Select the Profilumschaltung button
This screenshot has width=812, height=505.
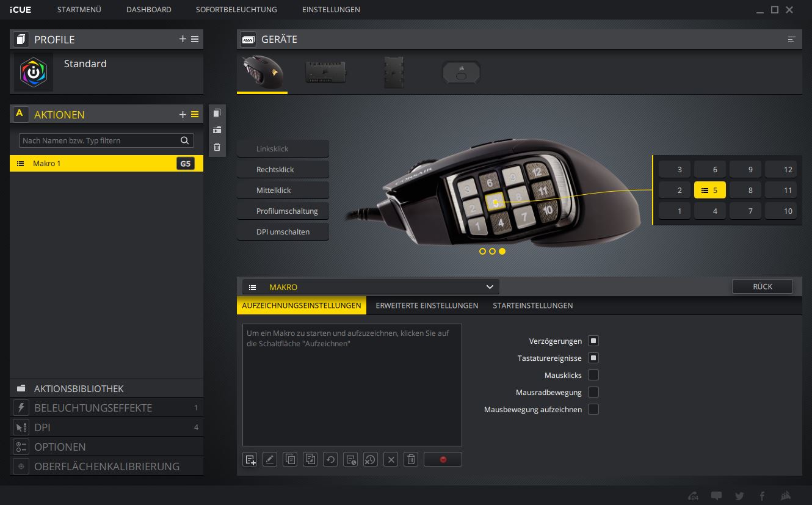[283, 211]
